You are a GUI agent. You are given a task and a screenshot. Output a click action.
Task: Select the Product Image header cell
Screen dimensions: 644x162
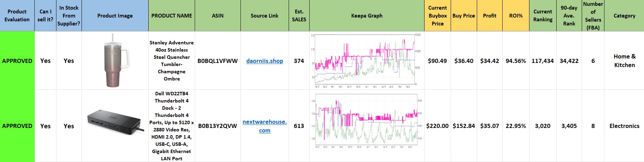pyautogui.click(x=115, y=16)
